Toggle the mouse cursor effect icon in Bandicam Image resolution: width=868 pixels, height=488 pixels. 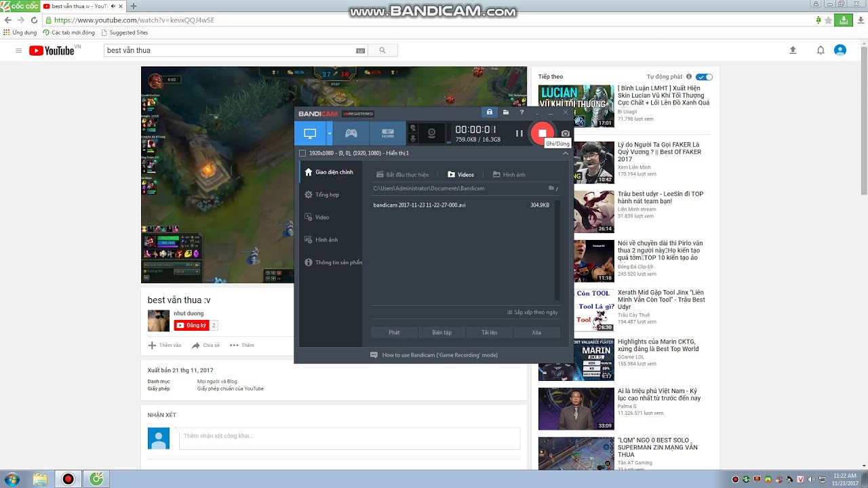pos(412,128)
